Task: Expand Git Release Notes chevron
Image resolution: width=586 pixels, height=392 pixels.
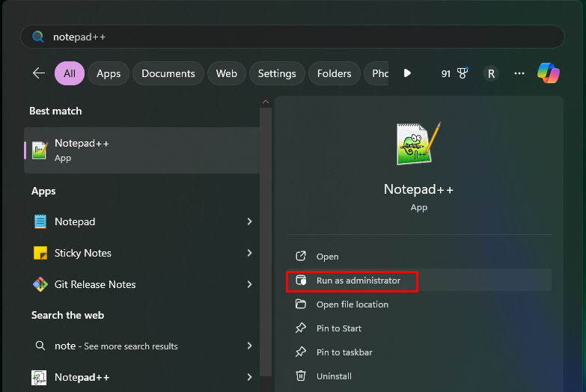Action: tap(249, 284)
